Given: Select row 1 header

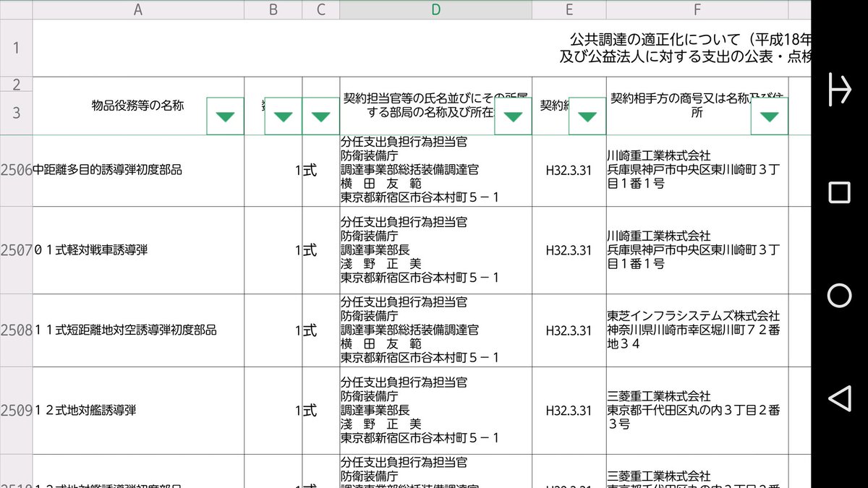Looking at the screenshot, I should click(16, 48).
